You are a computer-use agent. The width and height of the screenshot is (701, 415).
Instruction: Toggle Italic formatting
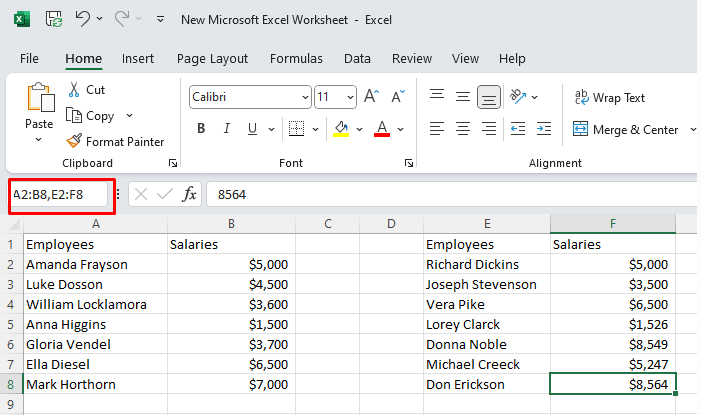226,129
